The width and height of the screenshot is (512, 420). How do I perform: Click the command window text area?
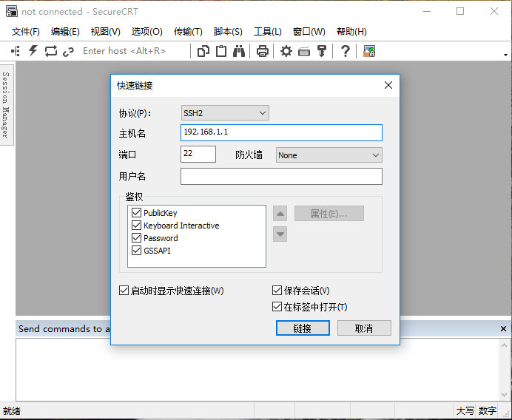point(257,370)
